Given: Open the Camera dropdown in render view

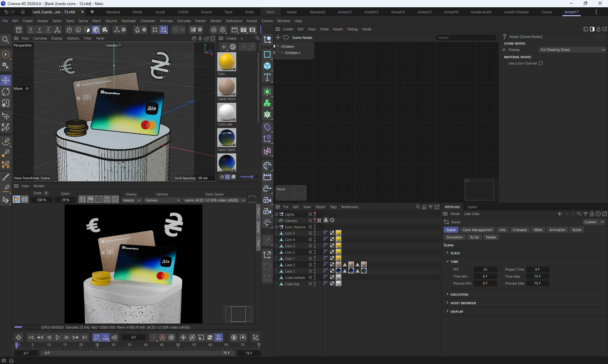Looking at the screenshot, I should [162, 200].
